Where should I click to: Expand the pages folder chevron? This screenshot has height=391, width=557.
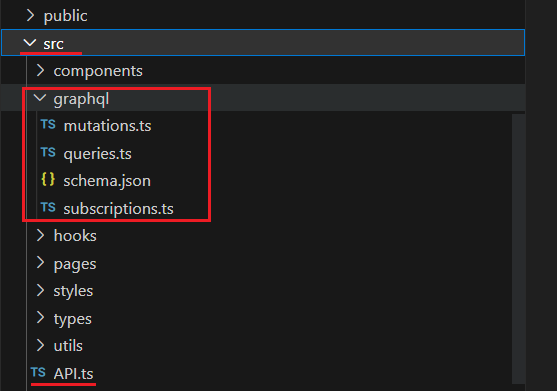[40, 263]
